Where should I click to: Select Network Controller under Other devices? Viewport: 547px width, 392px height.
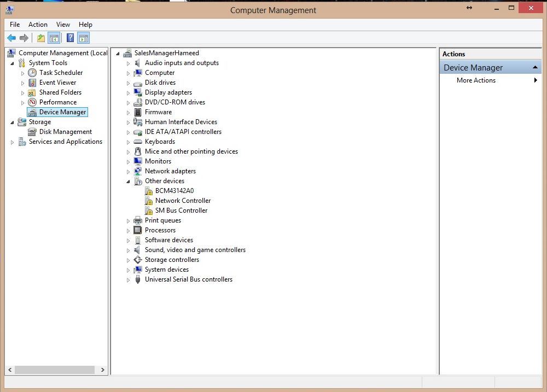(x=183, y=201)
